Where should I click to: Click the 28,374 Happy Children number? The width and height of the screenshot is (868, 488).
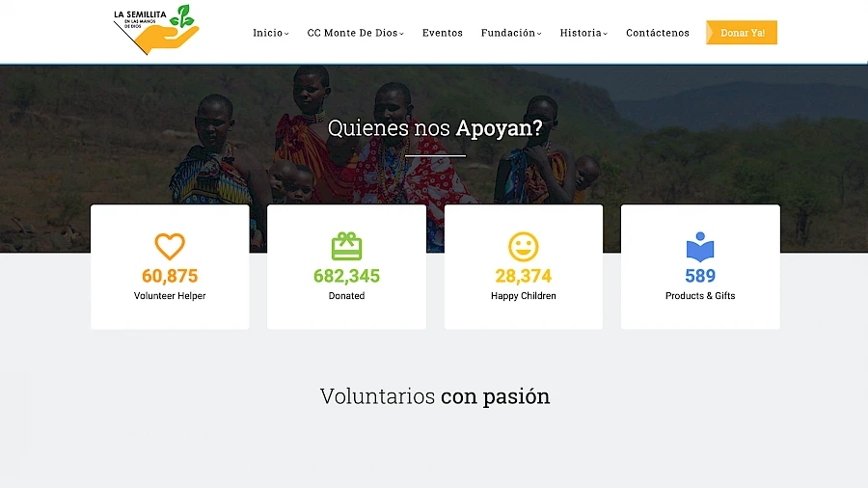[x=523, y=276]
